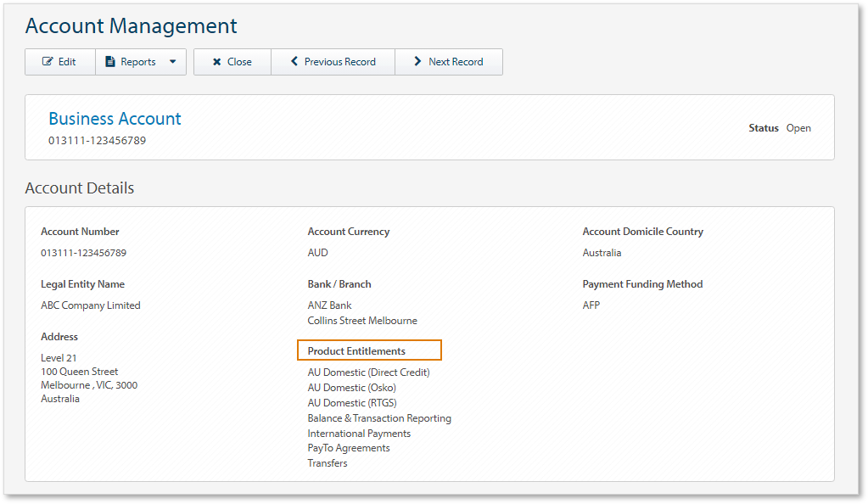Click the Reports document icon
868x504 pixels.
pyautogui.click(x=111, y=61)
